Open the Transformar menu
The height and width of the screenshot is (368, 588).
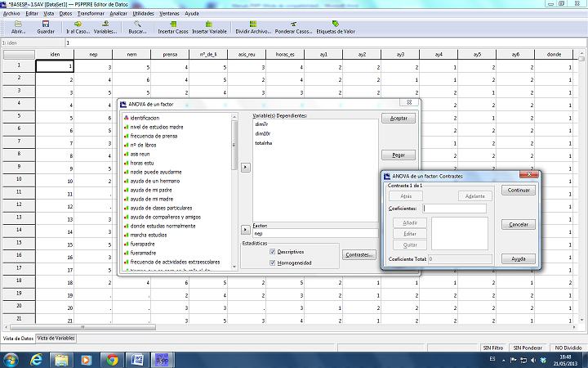coord(91,14)
